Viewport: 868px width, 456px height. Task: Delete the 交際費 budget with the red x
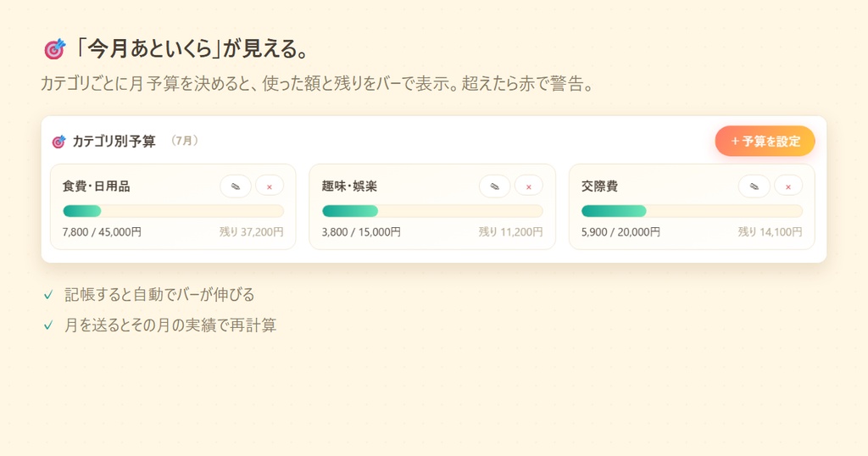point(788,186)
